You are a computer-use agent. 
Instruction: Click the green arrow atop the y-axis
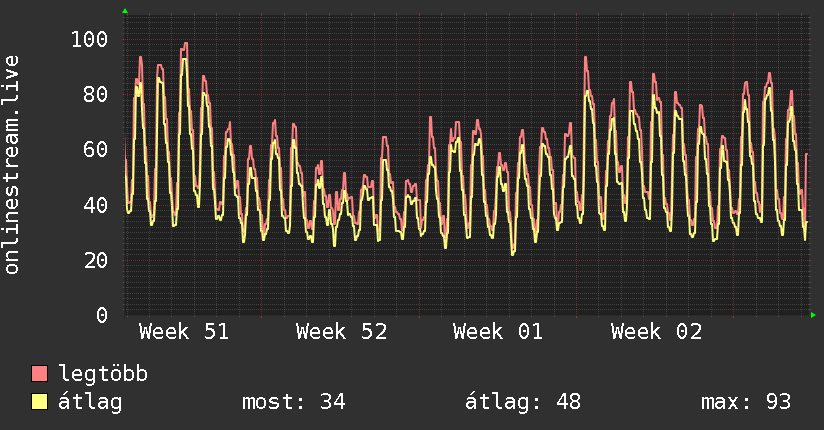pos(125,11)
